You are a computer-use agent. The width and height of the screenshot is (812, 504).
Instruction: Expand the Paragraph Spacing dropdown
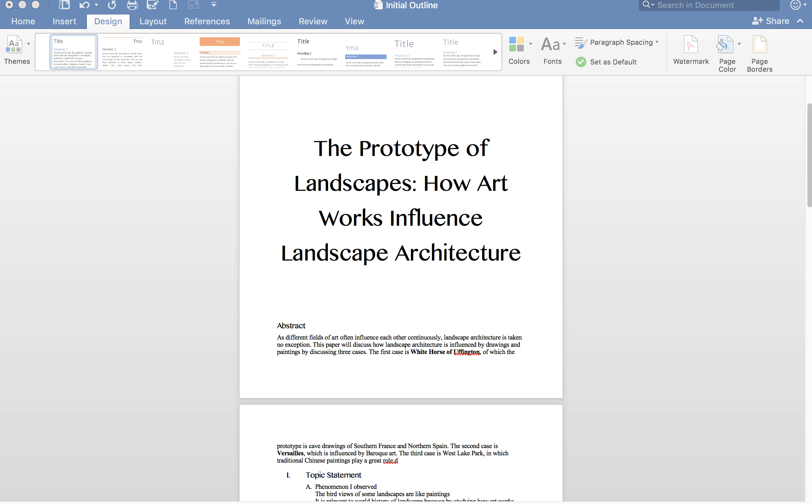point(657,42)
